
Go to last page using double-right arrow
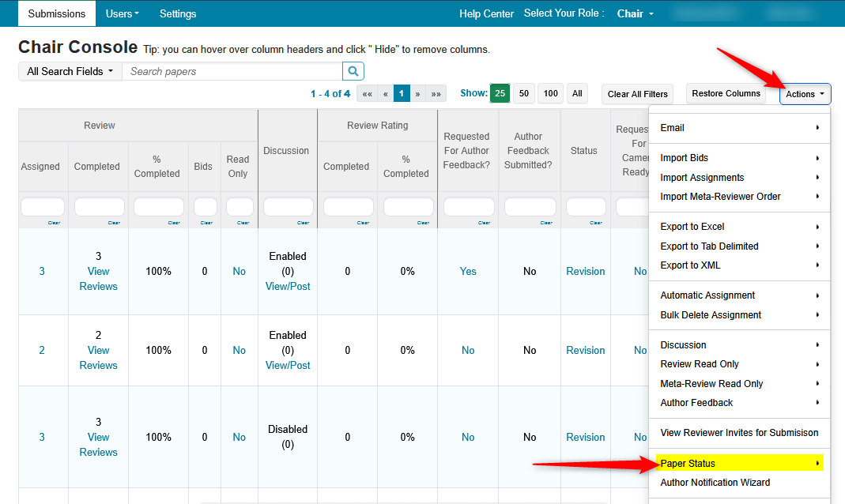pos(436,94)
